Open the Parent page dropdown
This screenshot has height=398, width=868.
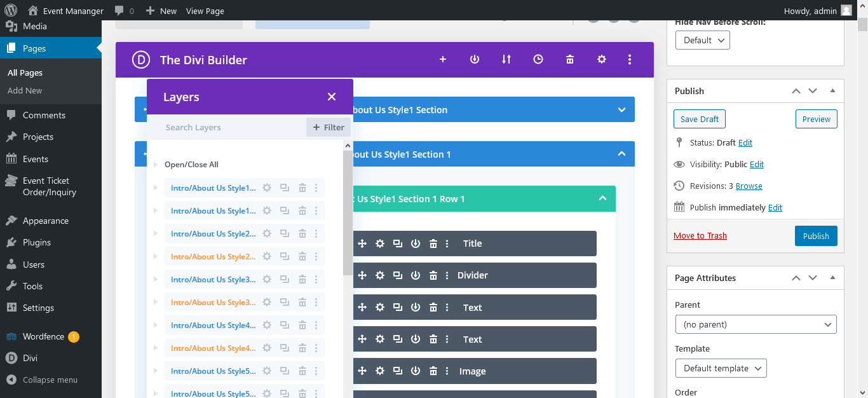(756, 324)
